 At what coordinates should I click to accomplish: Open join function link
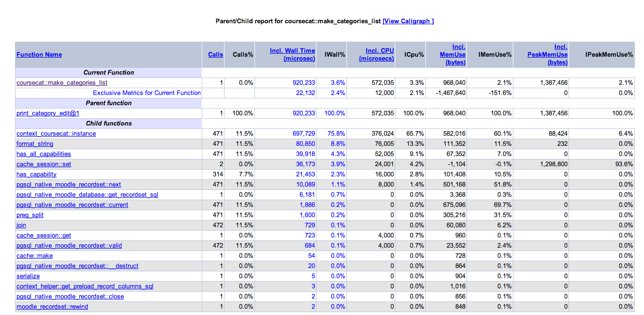click(21, 225)
